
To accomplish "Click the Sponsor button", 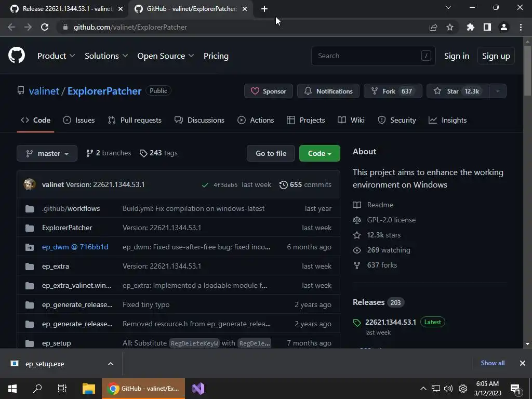I will point(269,91).
